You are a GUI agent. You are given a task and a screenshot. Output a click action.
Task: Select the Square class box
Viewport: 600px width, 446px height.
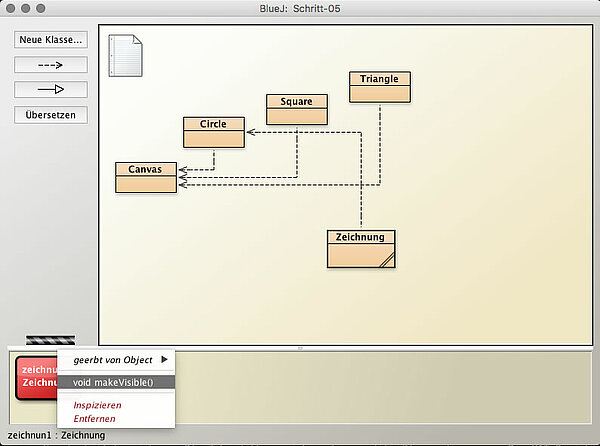coord(297,109)
